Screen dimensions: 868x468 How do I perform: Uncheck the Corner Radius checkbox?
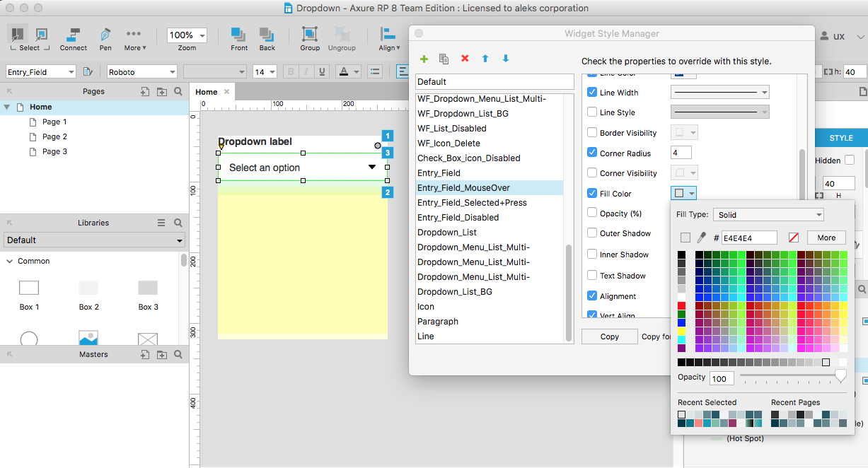[x=592, y=153]
